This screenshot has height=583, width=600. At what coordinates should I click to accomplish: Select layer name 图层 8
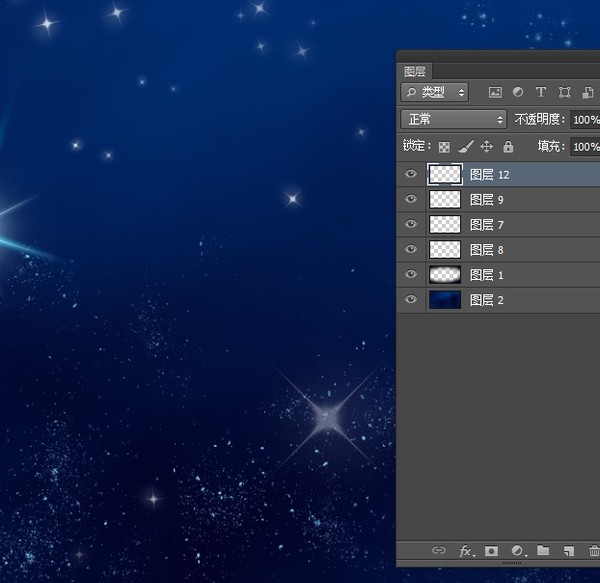487,250
